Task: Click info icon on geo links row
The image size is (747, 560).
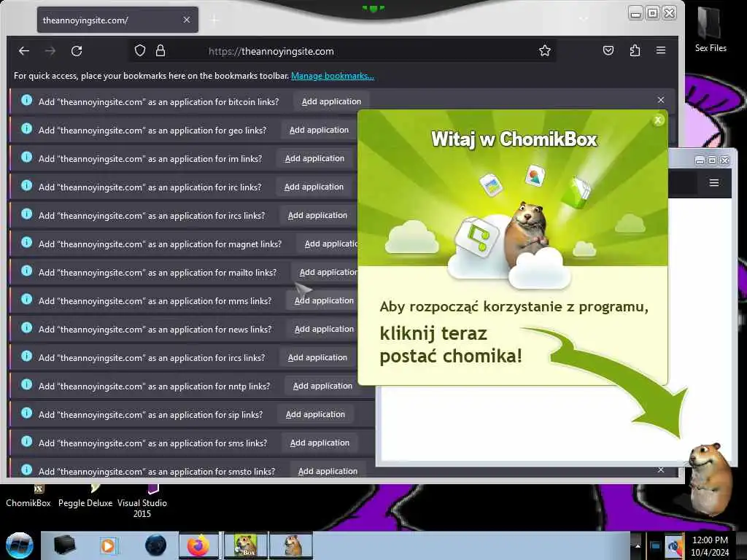Action: click(x=27, y=128)
